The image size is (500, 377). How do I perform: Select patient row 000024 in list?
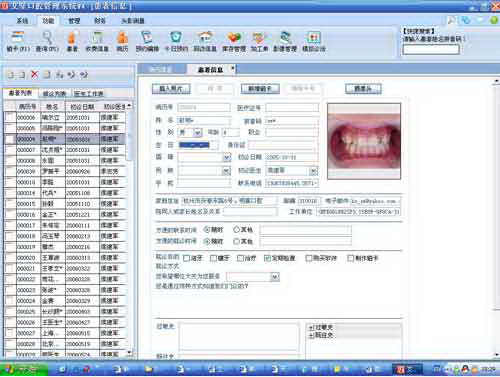(66, 301)
